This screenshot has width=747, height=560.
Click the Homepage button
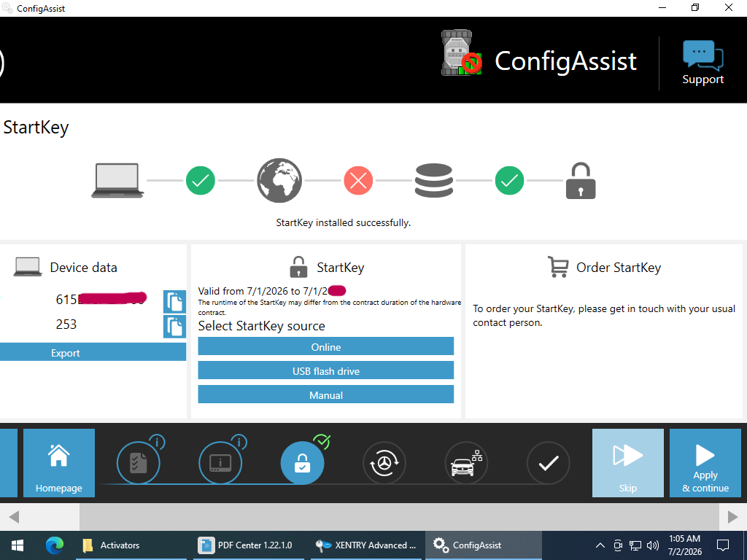point(59,463)
